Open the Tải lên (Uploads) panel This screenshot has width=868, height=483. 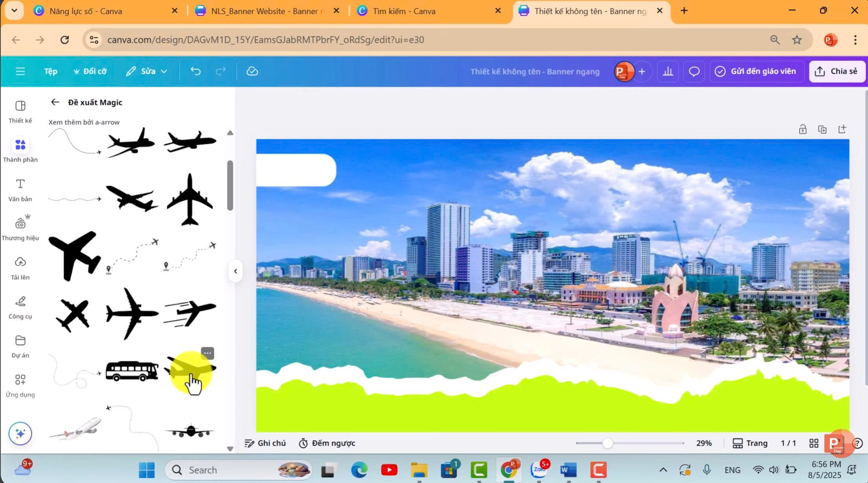pos(20,266)
